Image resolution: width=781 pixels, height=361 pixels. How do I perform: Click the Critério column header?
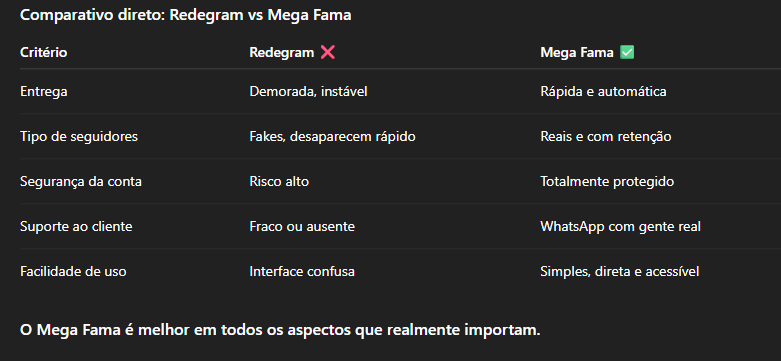[x=43, y=52]
